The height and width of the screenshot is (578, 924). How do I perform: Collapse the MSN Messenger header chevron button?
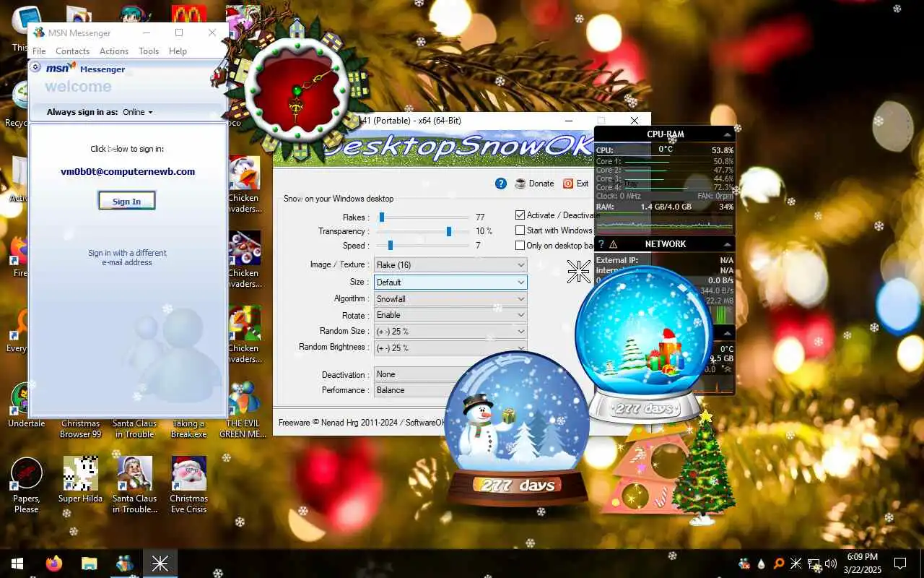pos(35,67)
